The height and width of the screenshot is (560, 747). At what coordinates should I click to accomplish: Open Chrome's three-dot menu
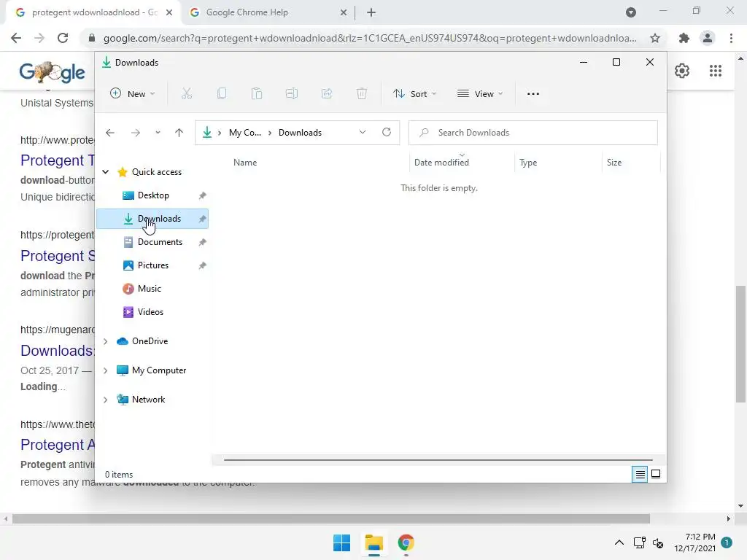(731, 38)
